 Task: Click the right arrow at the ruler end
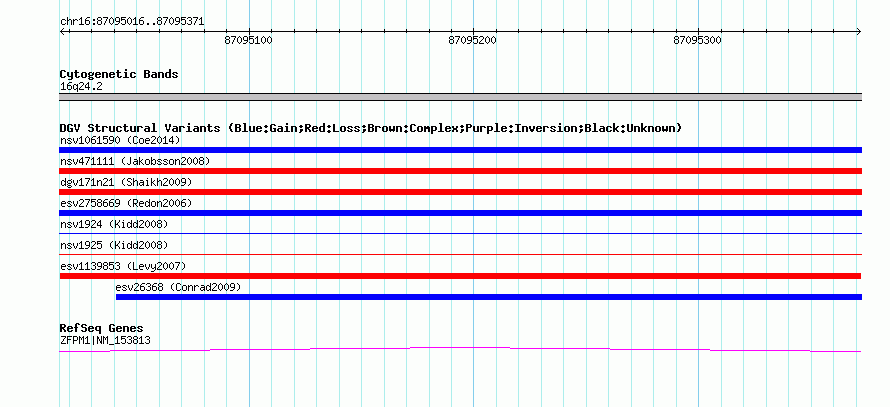859,31
